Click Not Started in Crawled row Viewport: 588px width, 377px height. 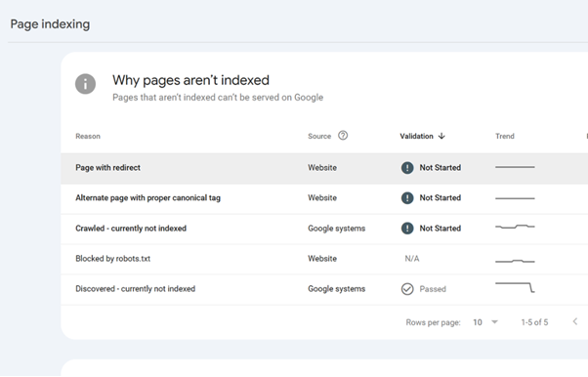pyautogui.click(x=441, y=229)
